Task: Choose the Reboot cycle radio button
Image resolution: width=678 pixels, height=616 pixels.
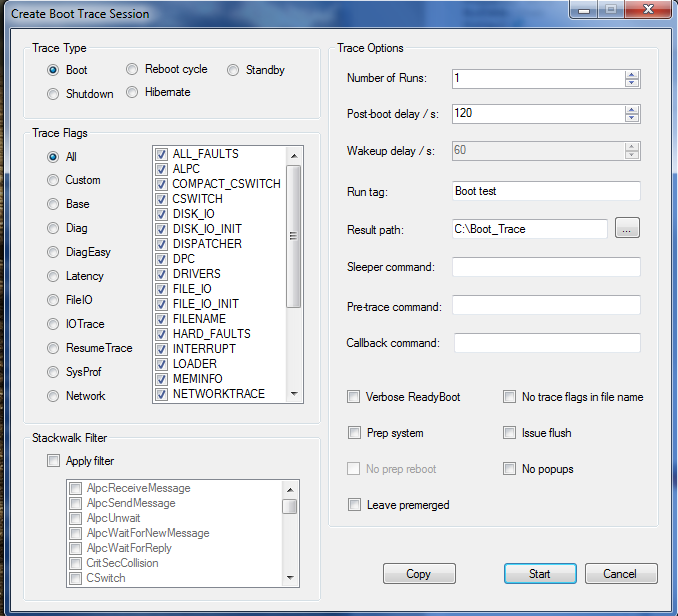Action: [x=132, y=69]
